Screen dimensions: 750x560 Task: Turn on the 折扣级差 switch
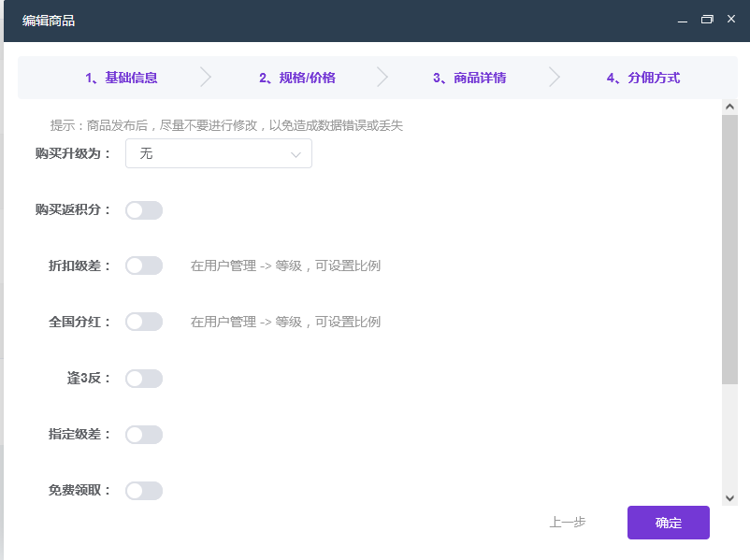144,266
